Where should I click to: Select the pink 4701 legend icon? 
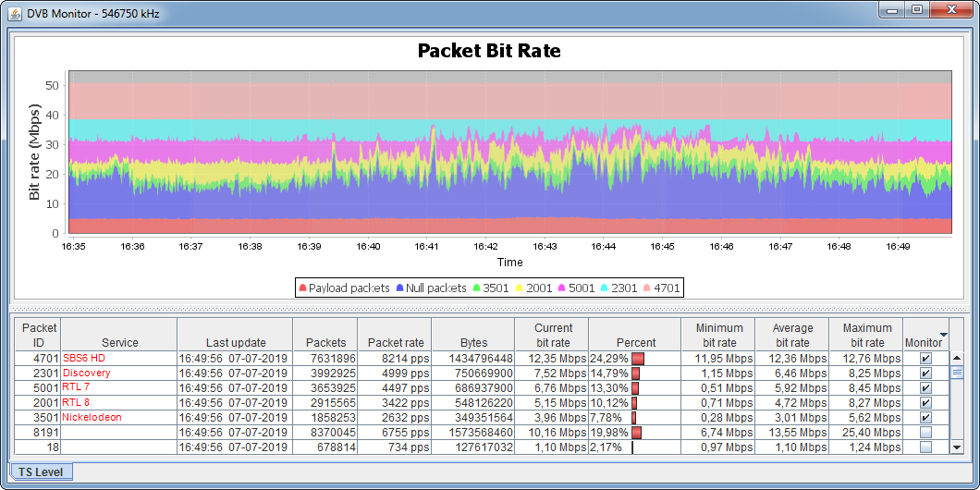[x=648, y=288]
